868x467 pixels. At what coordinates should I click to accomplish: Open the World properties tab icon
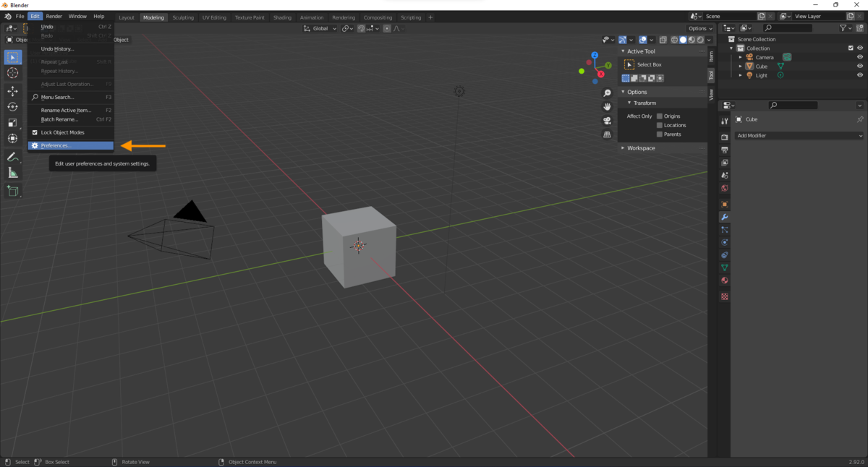tap(724, 189)
